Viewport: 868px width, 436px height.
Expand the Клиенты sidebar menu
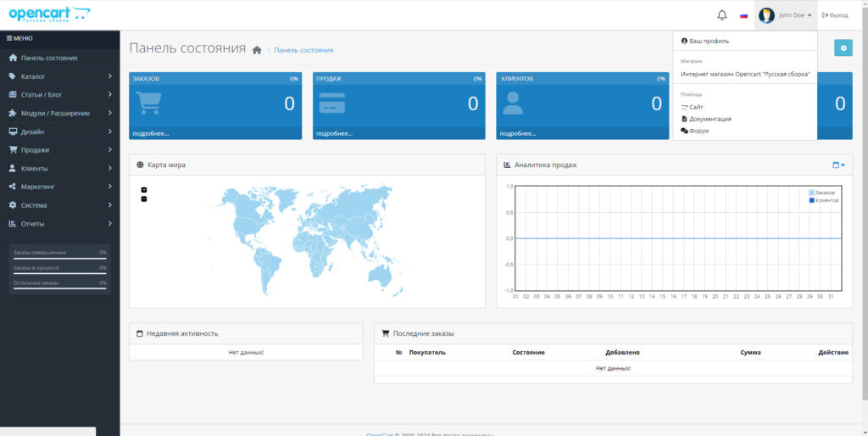coord(60,169)
